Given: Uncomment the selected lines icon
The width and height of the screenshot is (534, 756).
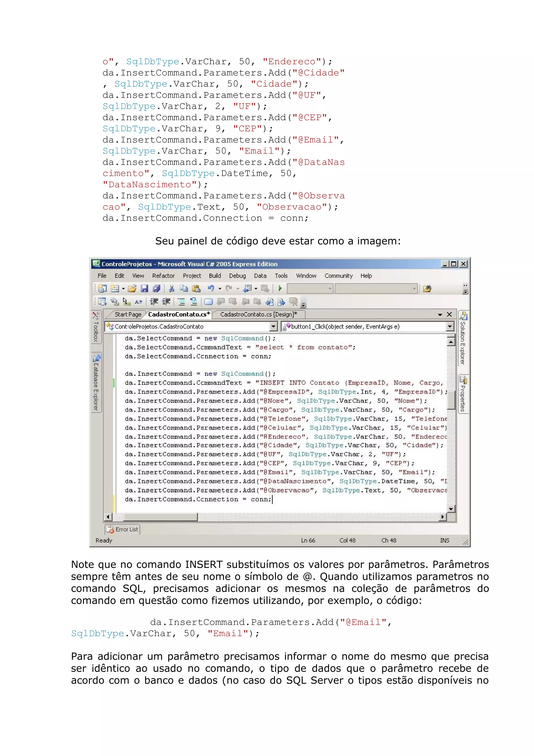Looking at the screenshot, I should click(x=194, y=302).
